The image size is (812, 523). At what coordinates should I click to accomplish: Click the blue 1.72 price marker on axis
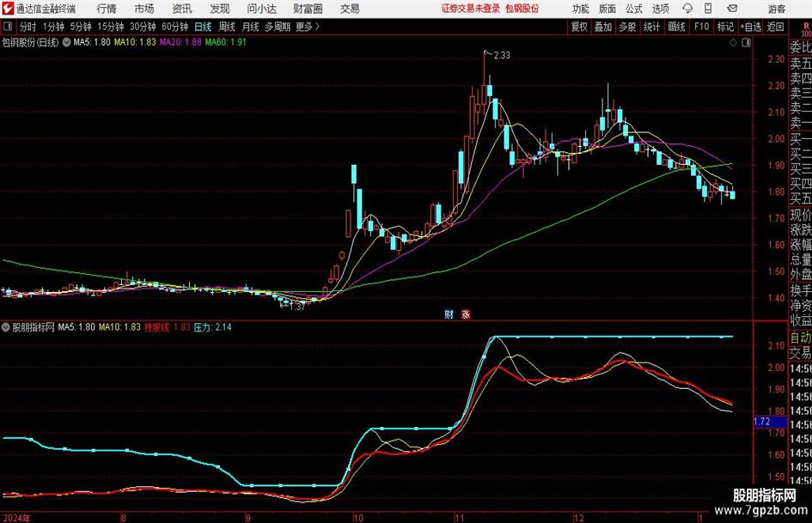(770, 422)
